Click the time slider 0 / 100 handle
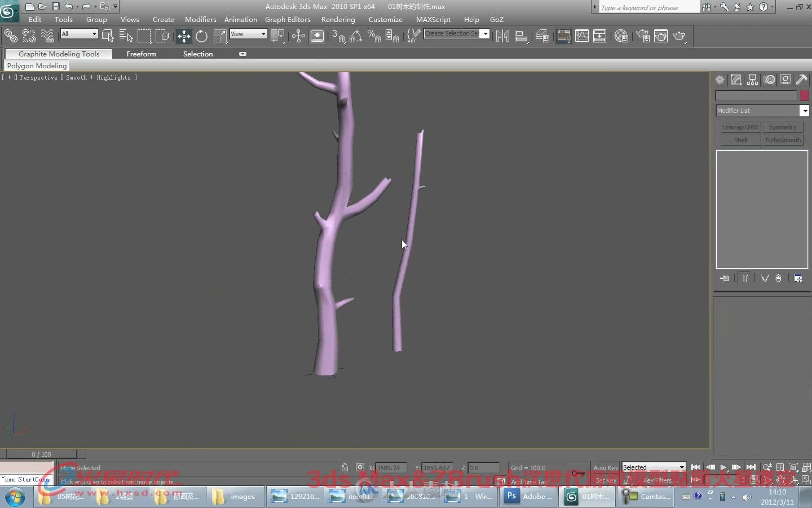Screen dimensions: 812x508 (41, 454)
